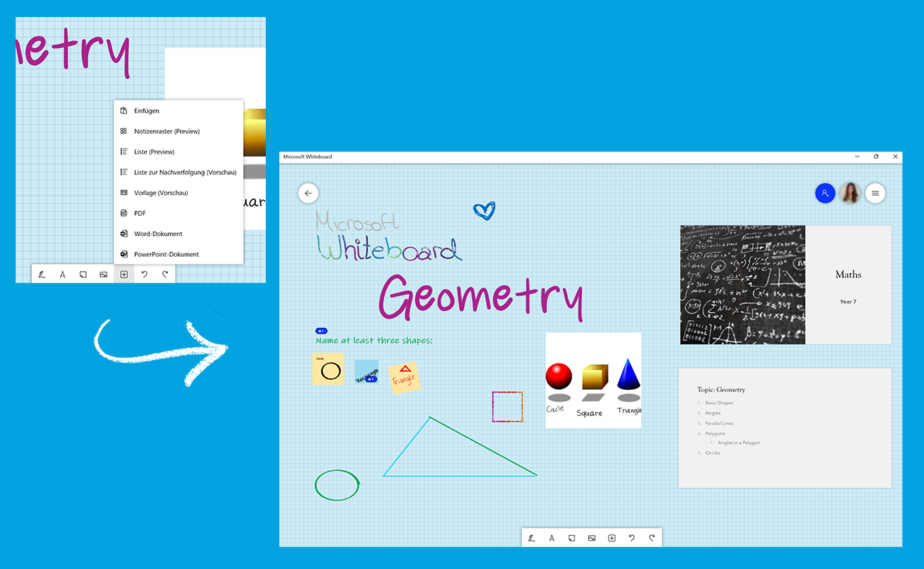
Task: Click the 'Basic Shapes' list line
Action: pos(719,403)
